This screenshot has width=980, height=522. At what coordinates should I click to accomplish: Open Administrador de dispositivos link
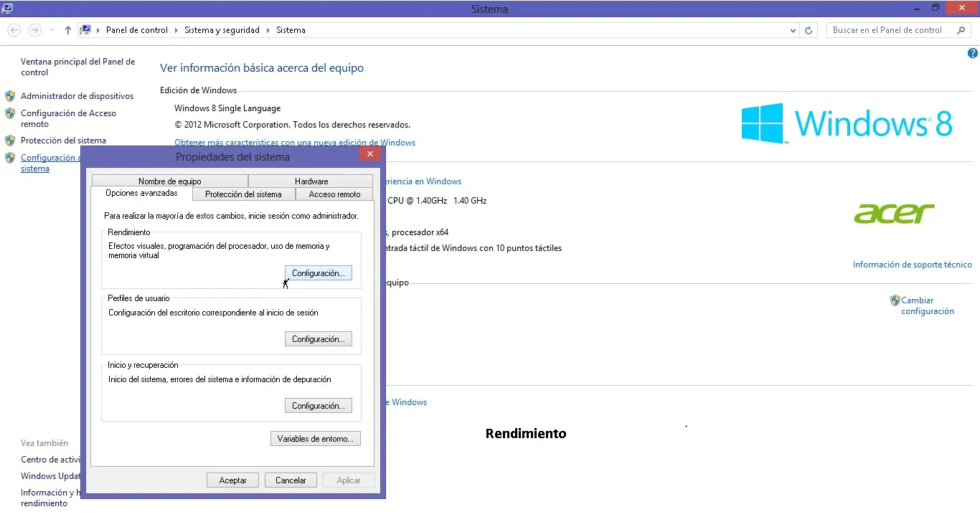pyautogui.click(x=77, y=96)
